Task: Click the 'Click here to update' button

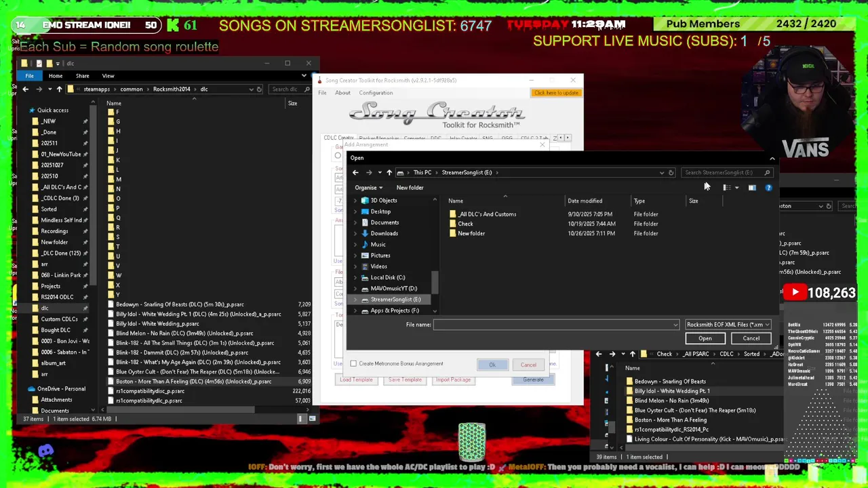Action: coord(556,93)
